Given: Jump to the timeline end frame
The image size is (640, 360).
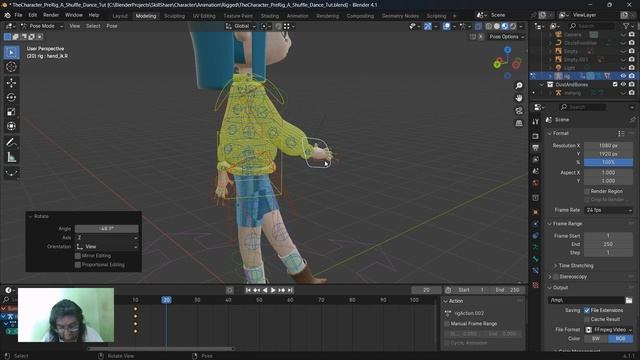Looking at the screenshot, I should (x=290, y=290).
